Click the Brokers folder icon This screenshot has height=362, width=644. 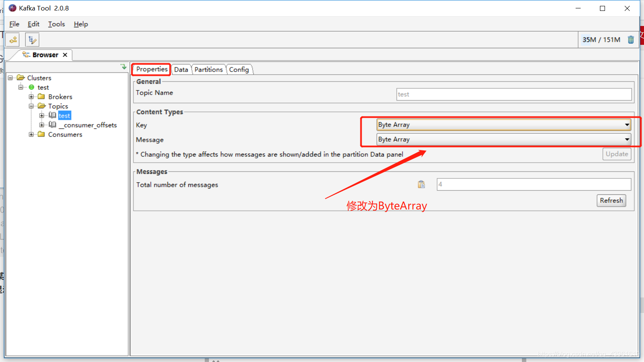(x=41, y=96)
